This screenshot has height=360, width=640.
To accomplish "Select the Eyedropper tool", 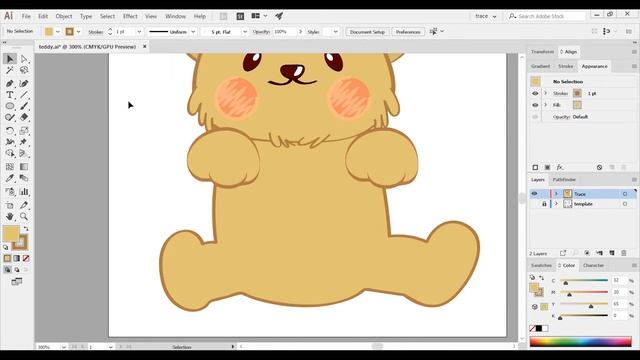I will [x=10, y=178].
